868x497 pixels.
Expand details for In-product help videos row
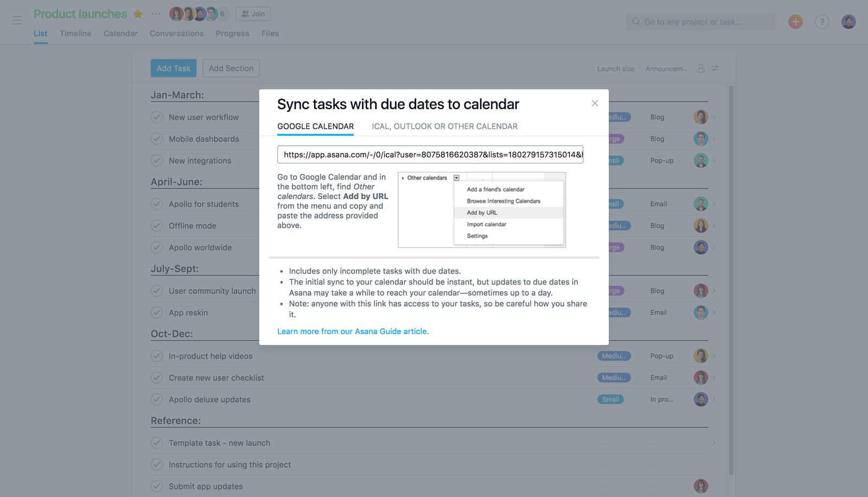(714, 356)
